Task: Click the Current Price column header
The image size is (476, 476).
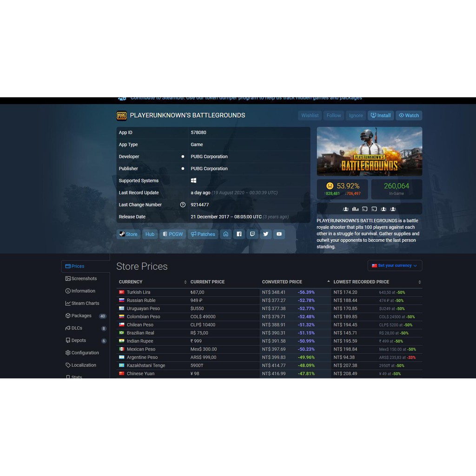Action: (208, 282)
